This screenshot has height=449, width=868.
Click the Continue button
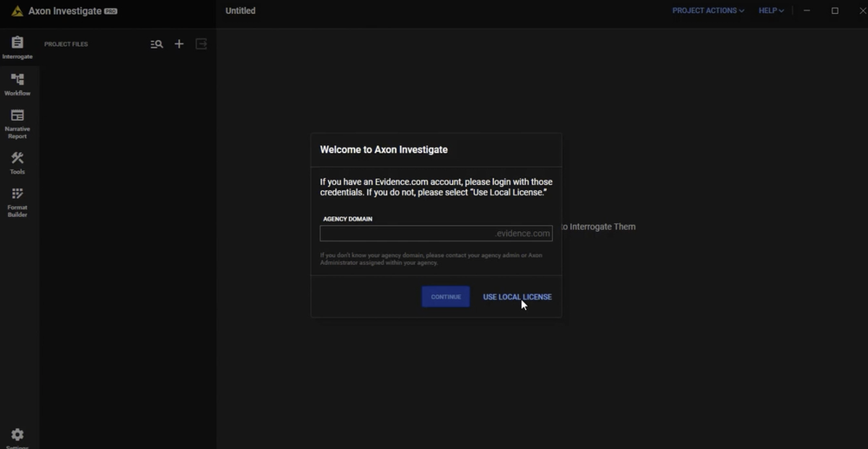(445, 297)
